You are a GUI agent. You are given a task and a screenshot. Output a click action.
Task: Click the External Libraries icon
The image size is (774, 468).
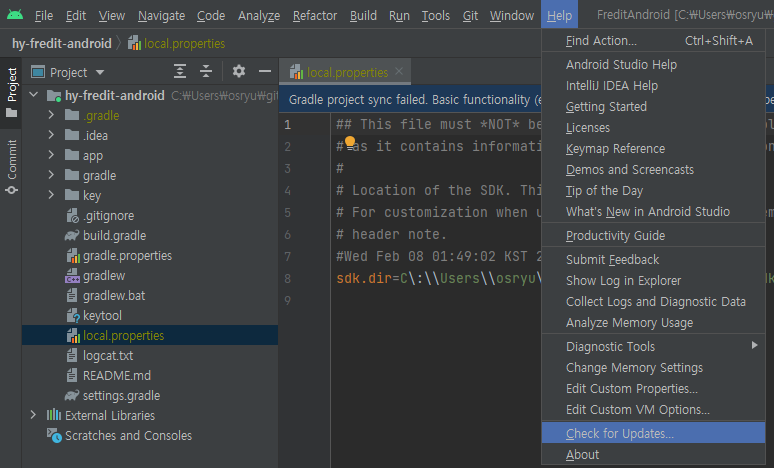point(54,415)
